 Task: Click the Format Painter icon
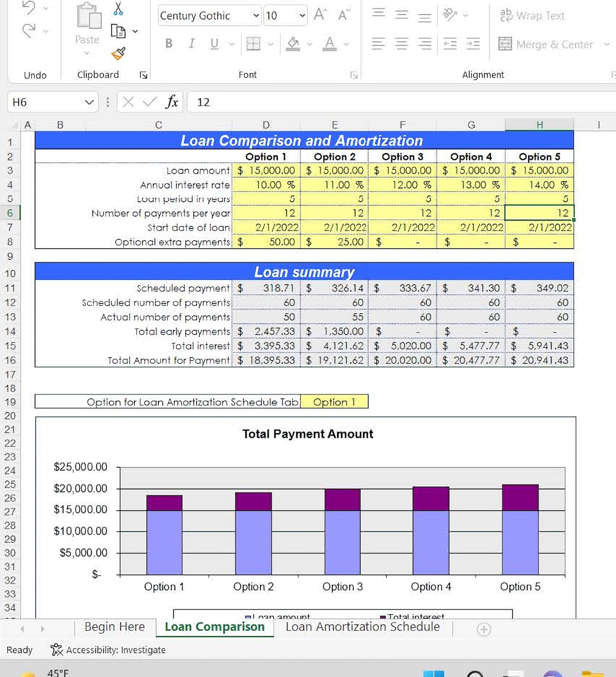119,53
